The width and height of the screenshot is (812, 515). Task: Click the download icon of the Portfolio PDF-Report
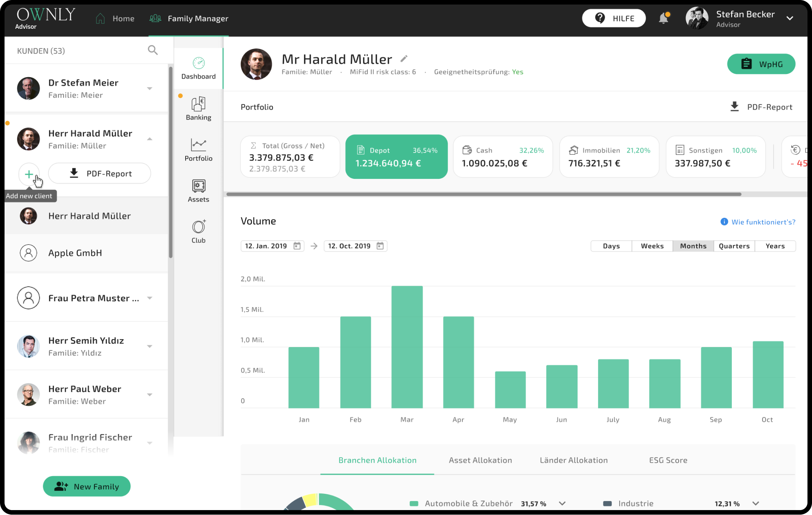click(734, 107)
